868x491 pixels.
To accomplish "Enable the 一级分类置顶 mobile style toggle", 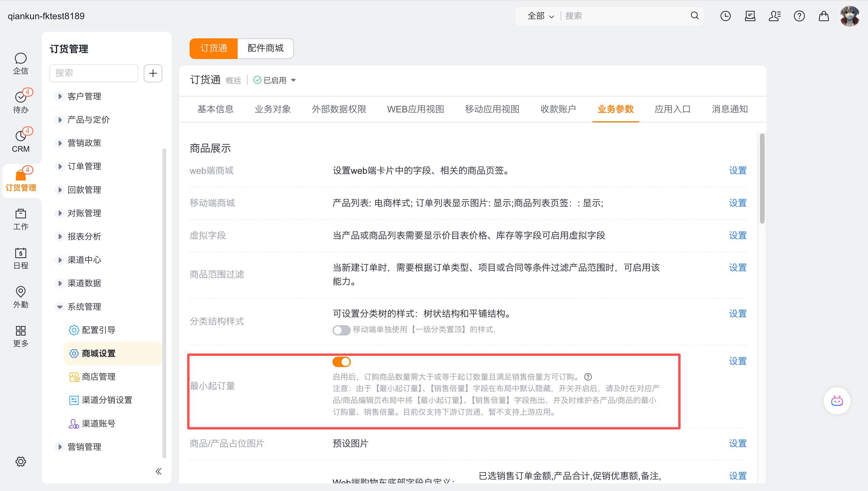I will click(x=341, y=330).
